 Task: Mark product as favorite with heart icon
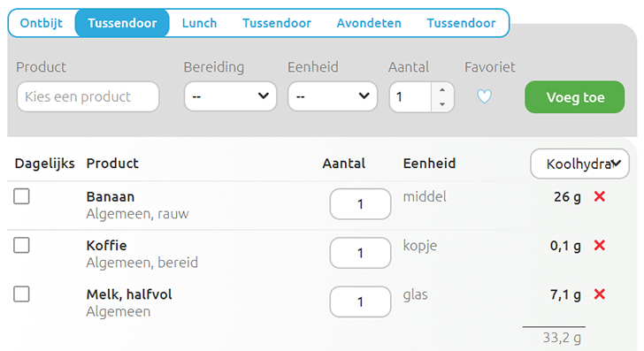pyautogui.click(x=484, y=97)
